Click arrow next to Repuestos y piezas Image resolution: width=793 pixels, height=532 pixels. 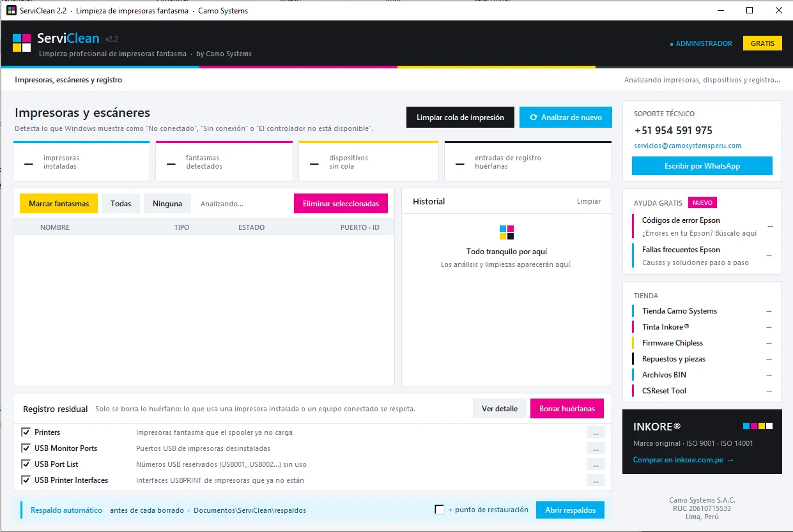769,359
